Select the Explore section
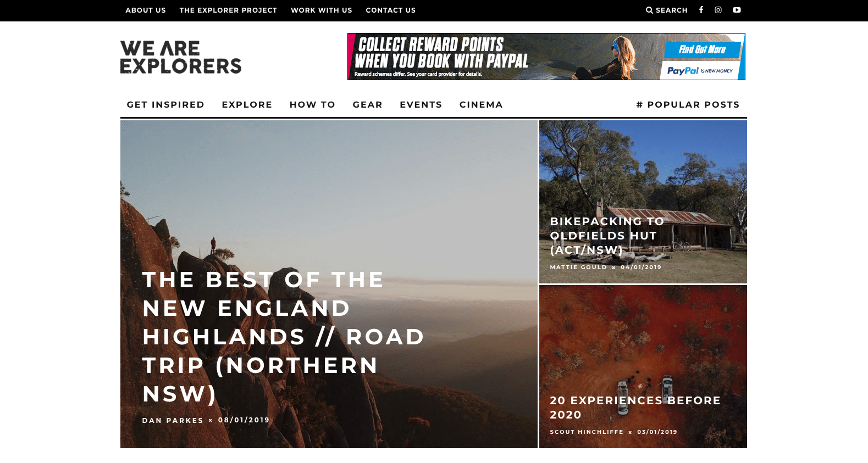 click(x=247, y=104)
